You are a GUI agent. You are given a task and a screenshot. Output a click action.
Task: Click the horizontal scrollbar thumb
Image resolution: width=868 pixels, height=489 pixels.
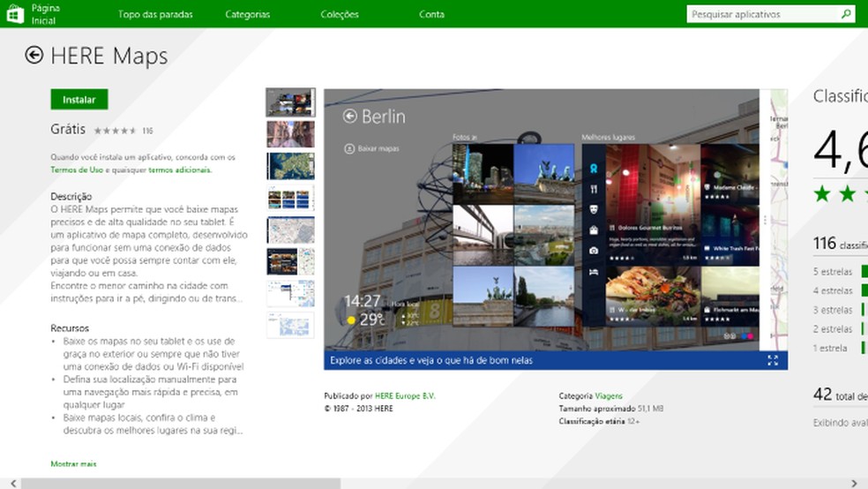coord(181,484)
